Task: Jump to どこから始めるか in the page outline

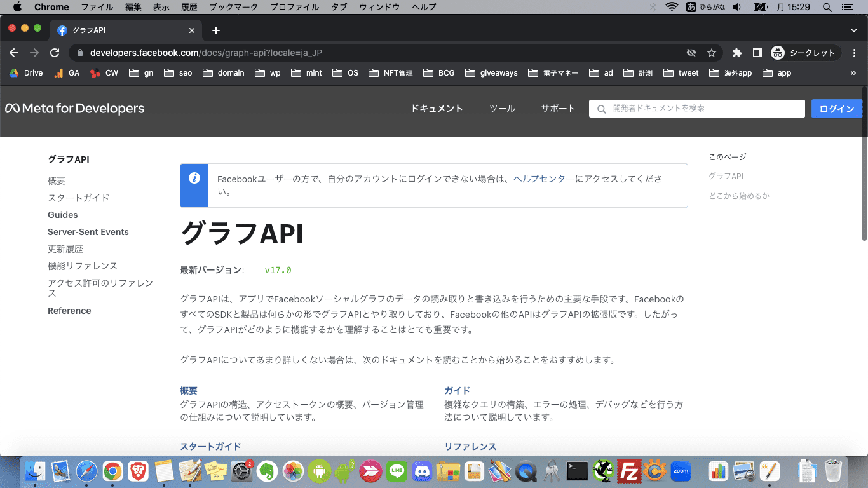Action: 739,196
